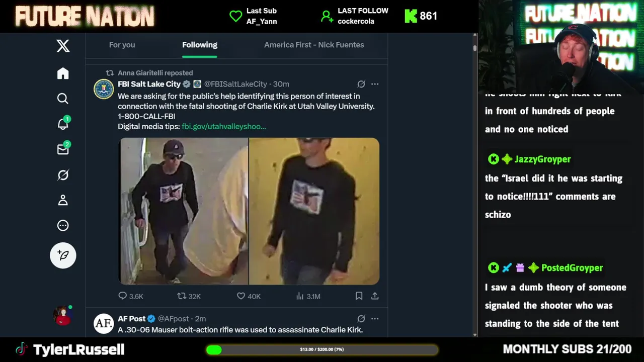Click Last Sub heart icon
644x362 pixels.
pos(235,16)
